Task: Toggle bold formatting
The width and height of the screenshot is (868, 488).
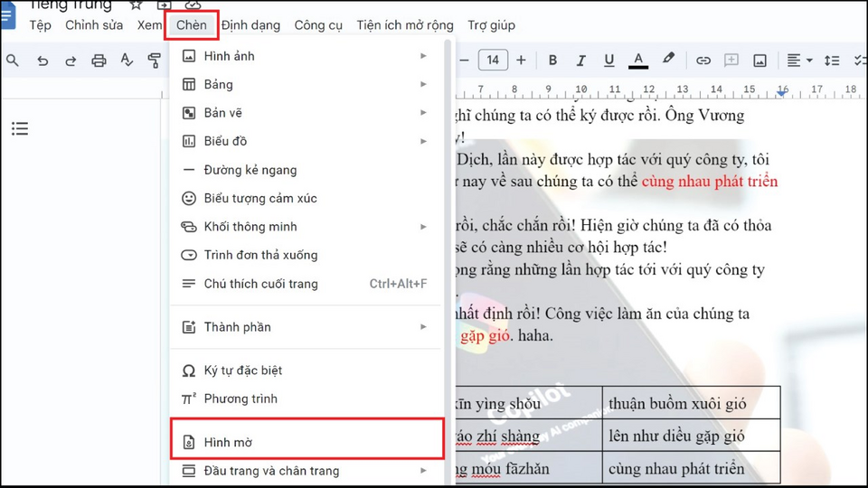Action: (x=552, y=61)
